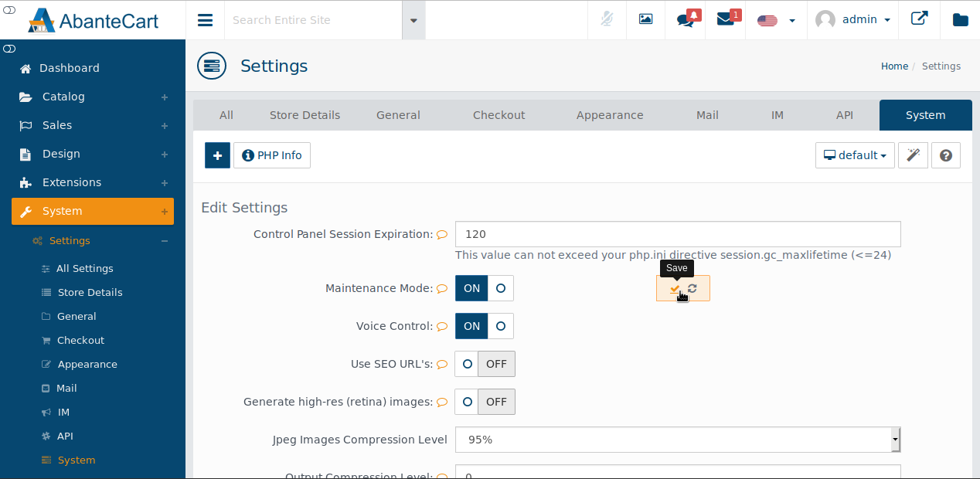Click the muted microphone voice icon

[607, 20]
